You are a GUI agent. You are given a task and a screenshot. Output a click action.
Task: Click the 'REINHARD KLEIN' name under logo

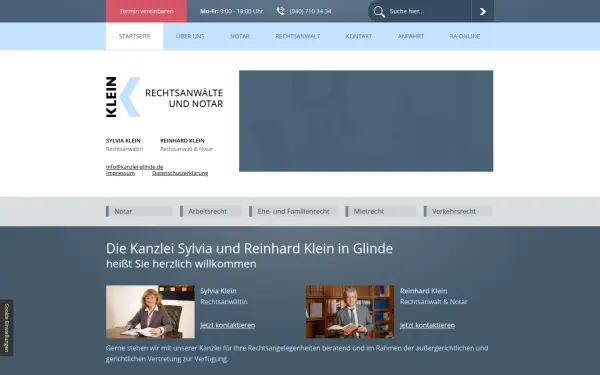click(x=182, y=140)
